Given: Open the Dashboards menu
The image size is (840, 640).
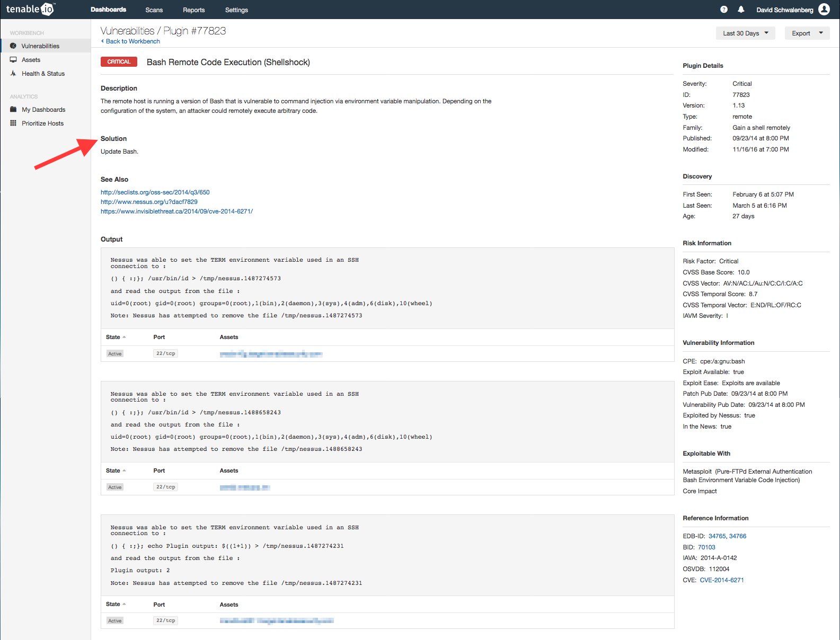Looking at the screenshot, I should (108, 10).
